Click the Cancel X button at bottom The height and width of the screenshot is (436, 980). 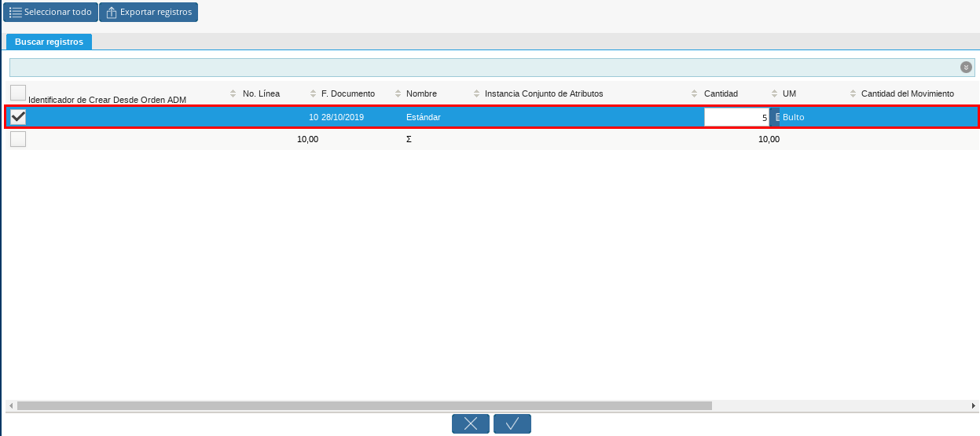471,423
